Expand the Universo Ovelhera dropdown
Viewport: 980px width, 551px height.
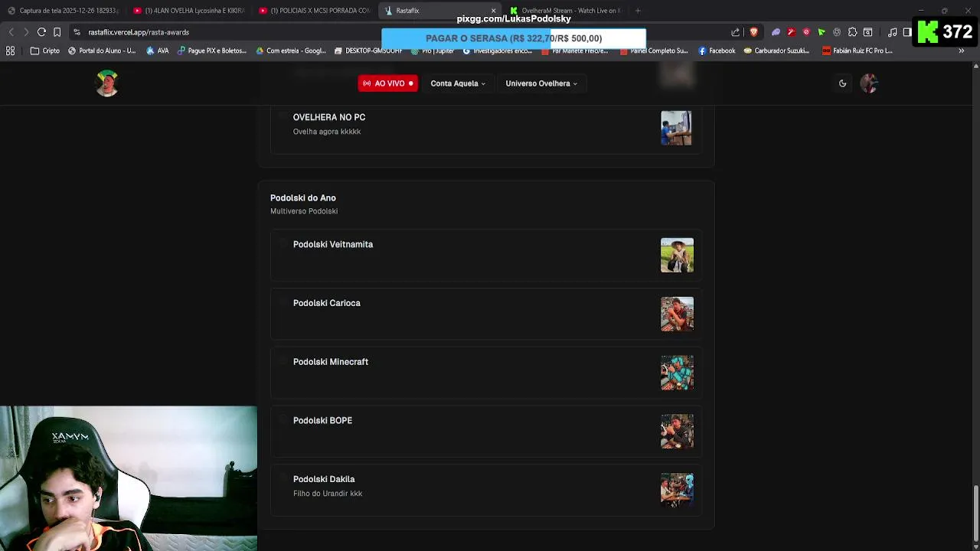(x=541, y=83)
